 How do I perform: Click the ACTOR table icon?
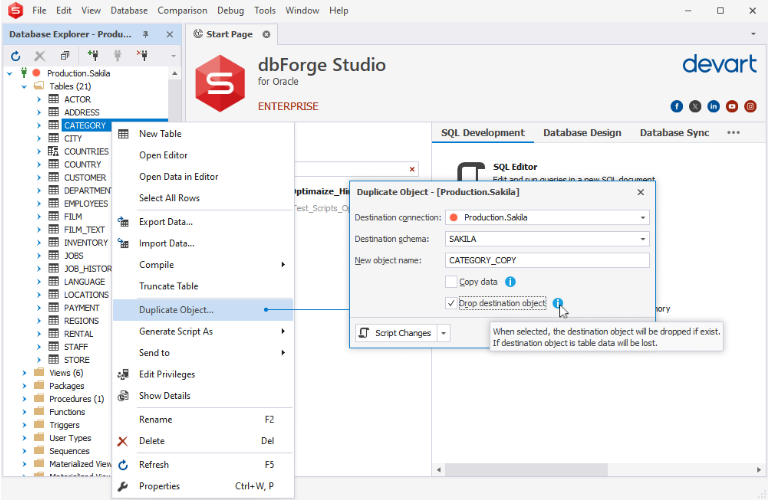[54, 99]
